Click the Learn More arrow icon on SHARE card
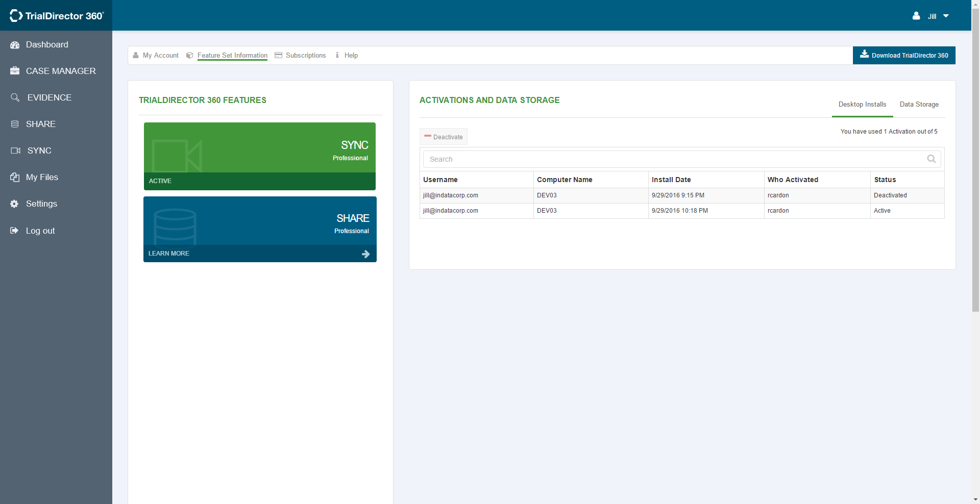 pos(366,254)
